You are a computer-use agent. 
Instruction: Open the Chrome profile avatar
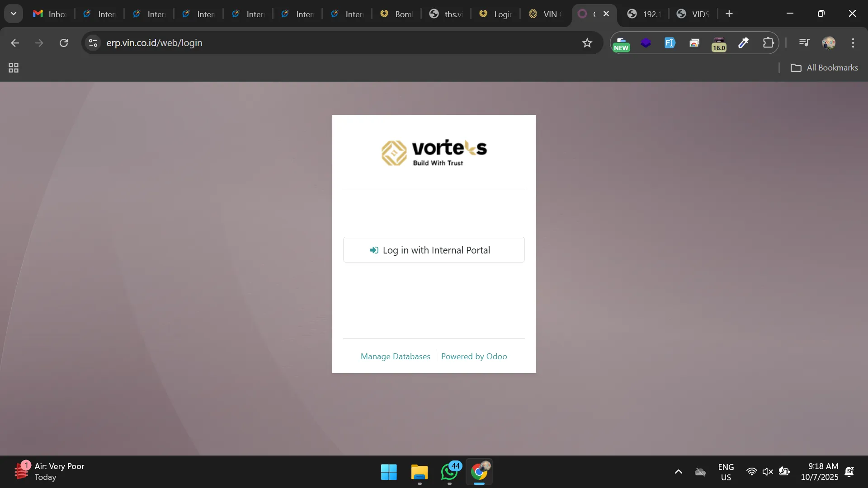(x=828, y=43)
